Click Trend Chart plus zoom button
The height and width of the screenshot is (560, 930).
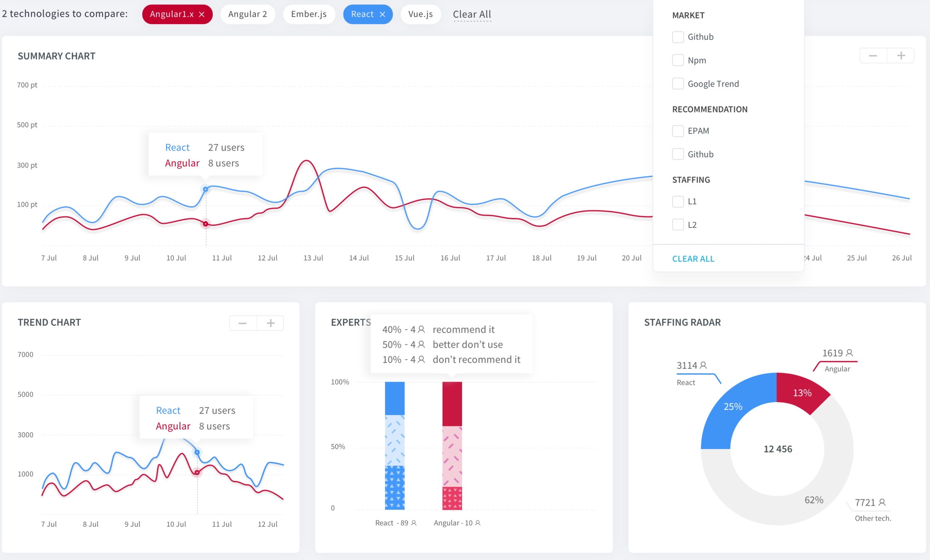[x=270, y=323]
